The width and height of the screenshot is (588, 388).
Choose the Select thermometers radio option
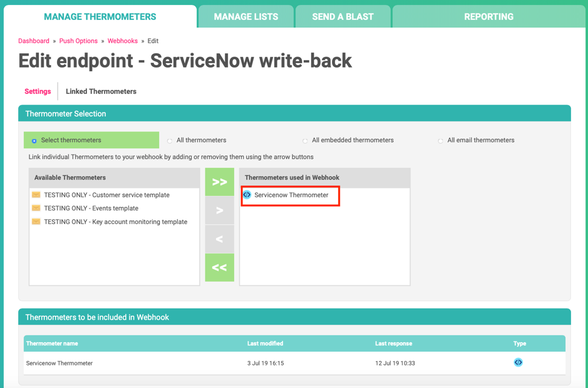(34, 141)
